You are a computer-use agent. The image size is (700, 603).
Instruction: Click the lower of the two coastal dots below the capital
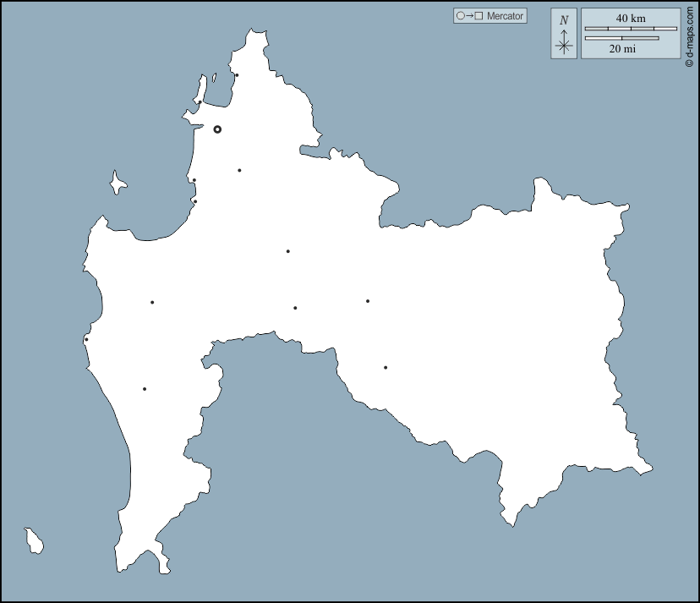coord(194,201)
